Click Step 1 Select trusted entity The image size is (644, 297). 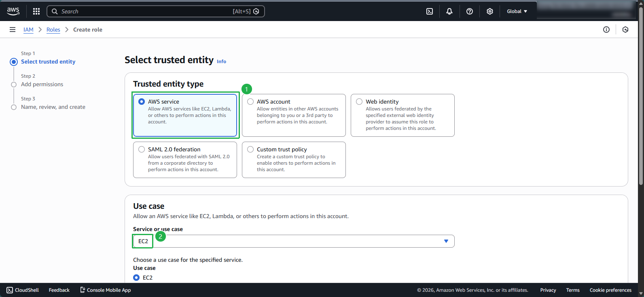coord(48,62)
